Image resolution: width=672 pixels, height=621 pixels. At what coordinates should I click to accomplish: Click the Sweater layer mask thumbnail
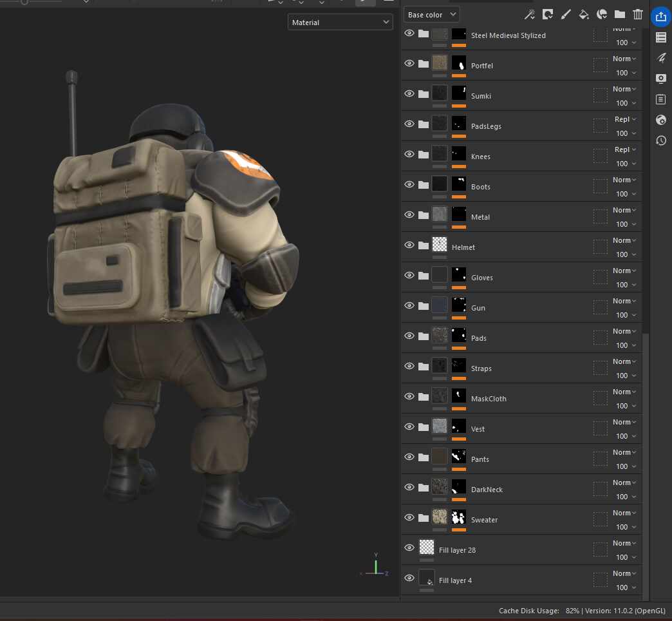pyautogui.click(x=458, y=517)
